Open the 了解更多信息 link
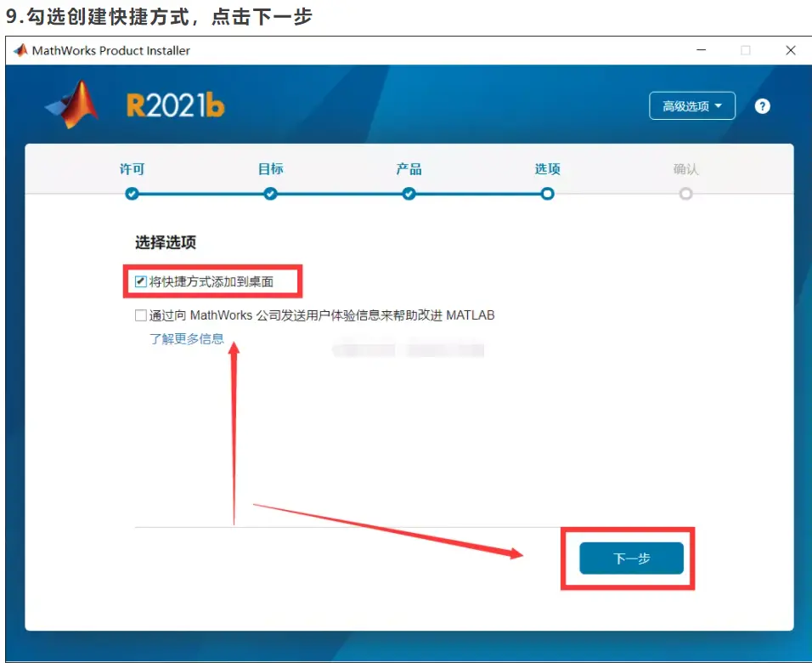Screen dimensions: 812x663 click(186, 339)
